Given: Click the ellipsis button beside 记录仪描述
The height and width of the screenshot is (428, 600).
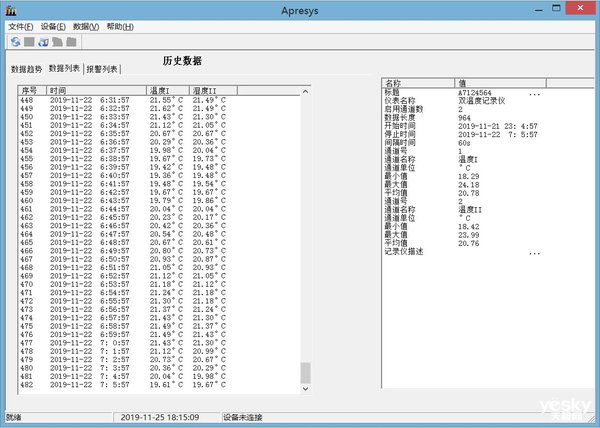Looking at the screenshot, I should [535, 253].
